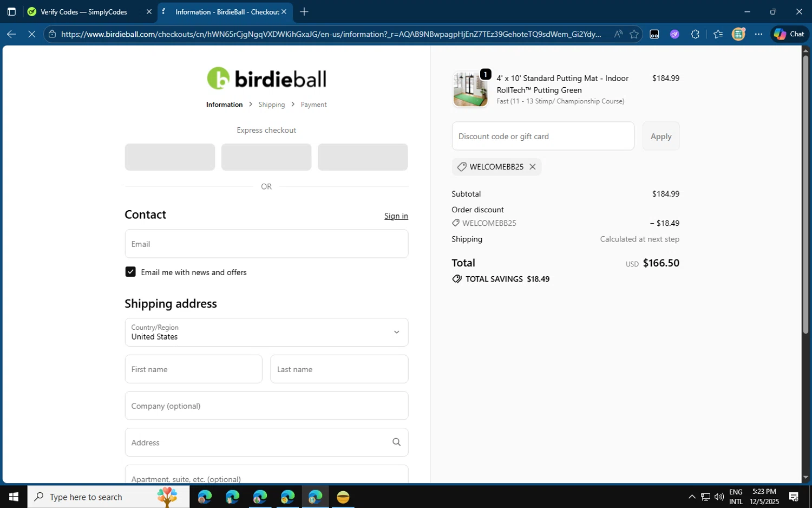This screenshot has height=508, width=812.
Task: Open the split screen toolbar icon
Action: pos(654,34)
